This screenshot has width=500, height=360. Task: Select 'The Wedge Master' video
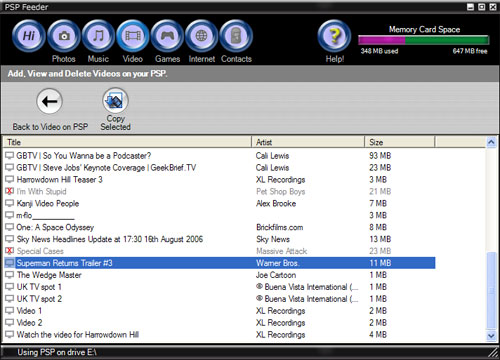pyautogui.click(x=219, y=275)
